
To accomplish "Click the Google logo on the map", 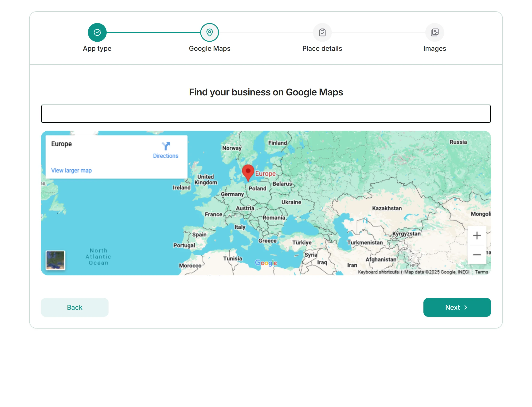I will click(x=266, y=263).
